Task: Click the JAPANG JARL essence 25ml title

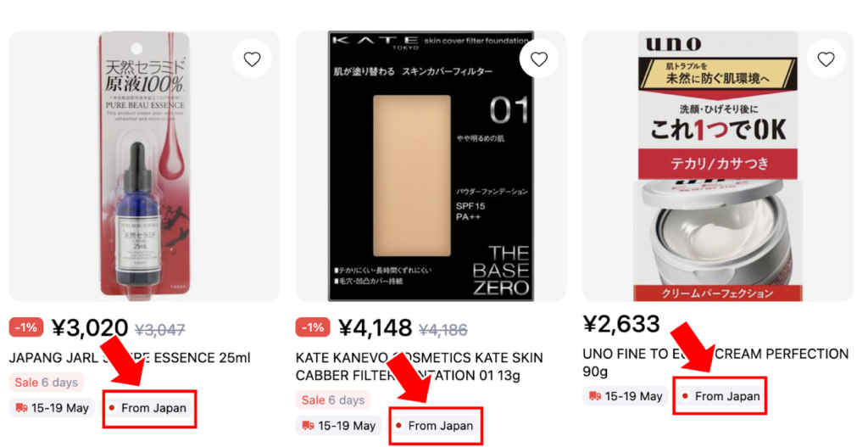Action: point(130,358)
